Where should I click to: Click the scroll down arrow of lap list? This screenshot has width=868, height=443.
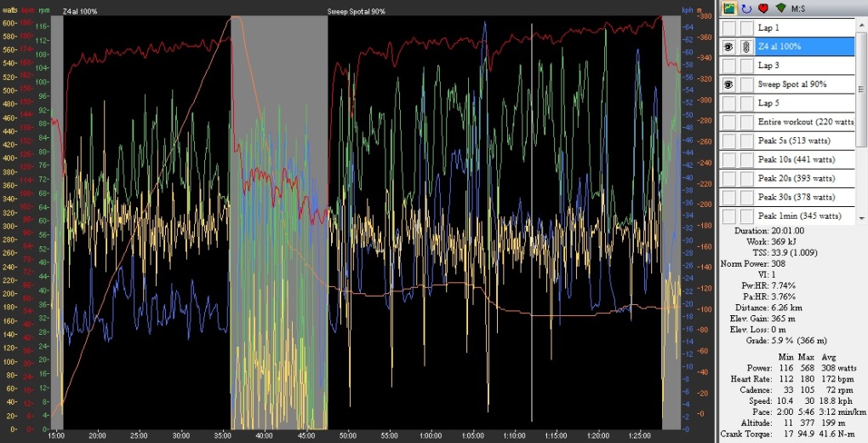coord(861,219)
